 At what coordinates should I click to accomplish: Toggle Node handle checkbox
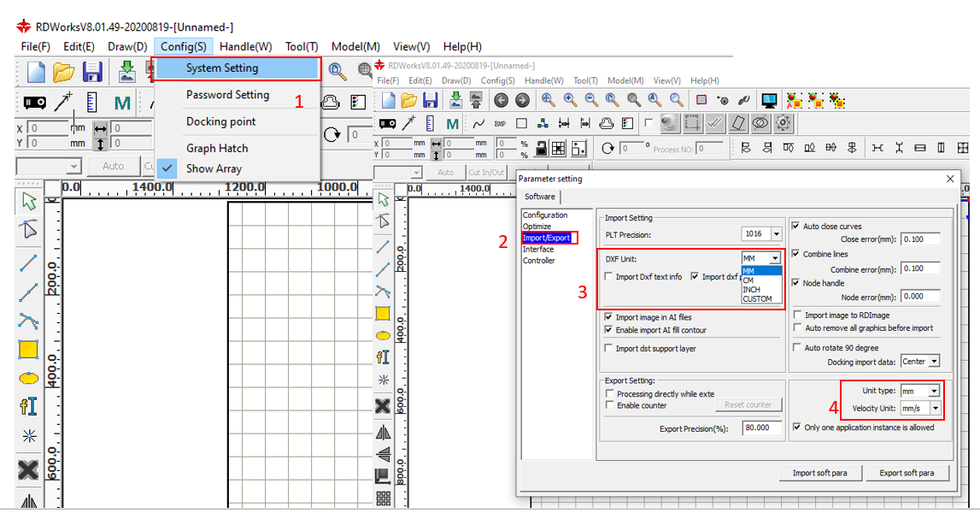point(795,283)
